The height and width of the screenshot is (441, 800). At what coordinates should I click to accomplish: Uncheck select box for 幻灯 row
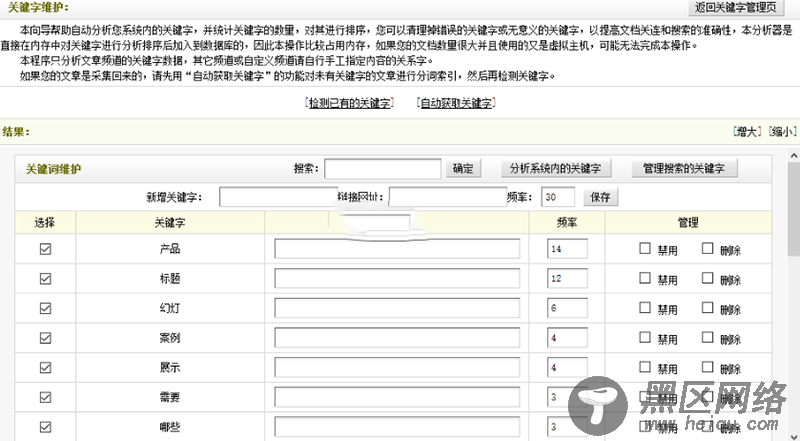click(x=45, y=308)
